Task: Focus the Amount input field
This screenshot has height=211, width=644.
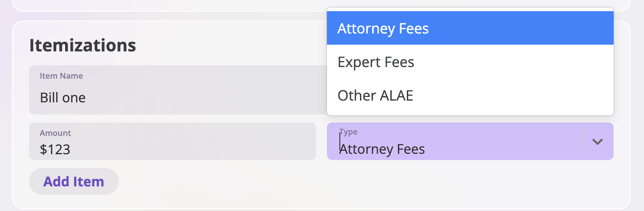Action: (x=172, y=141)
